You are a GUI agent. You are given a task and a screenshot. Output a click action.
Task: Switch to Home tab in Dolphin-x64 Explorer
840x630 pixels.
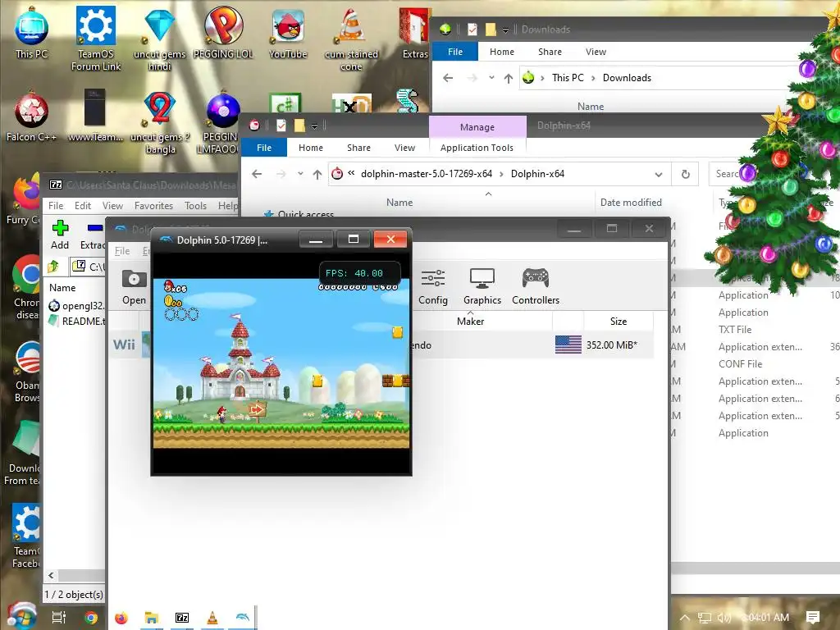[x=311, y=148]
